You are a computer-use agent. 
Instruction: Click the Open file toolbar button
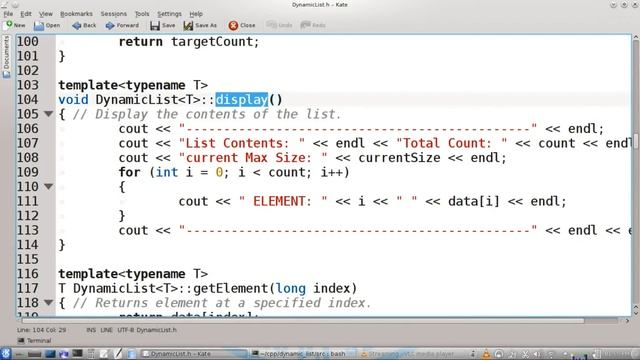pos(47,25)
